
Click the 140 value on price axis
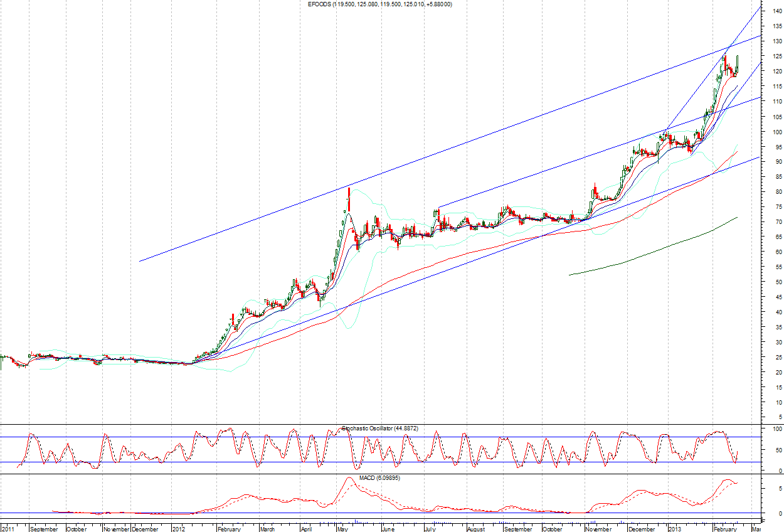point(777,11)
